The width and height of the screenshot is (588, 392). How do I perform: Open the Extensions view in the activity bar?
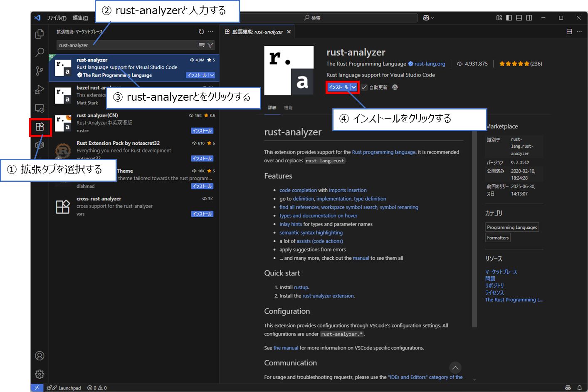coord(40,126)
